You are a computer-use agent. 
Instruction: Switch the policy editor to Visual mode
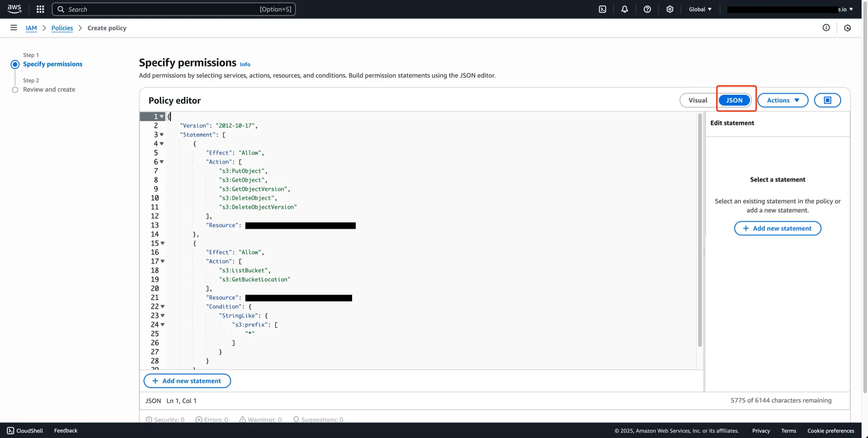coord(698,100)
